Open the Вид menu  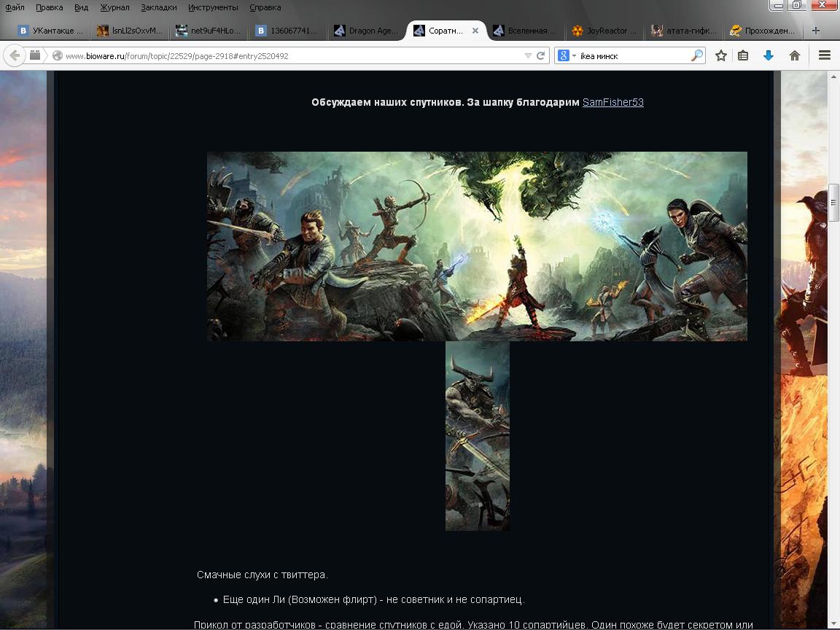click(x=82, y=7)
